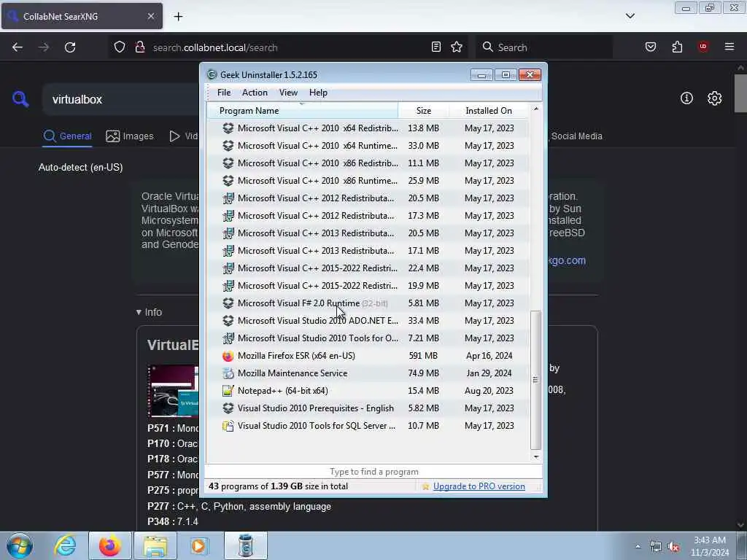Click the Mozilla Maintenance Service icon
Screen dimensions: 747x560
click(x=228, y=373)
